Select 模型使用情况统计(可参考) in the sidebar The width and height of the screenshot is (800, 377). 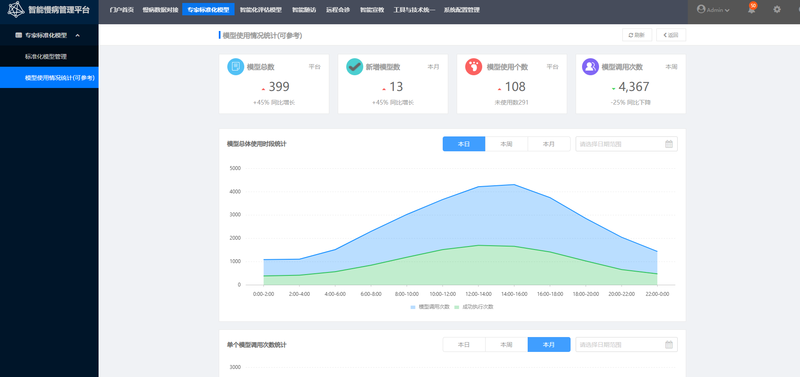[x=49, y=78]
